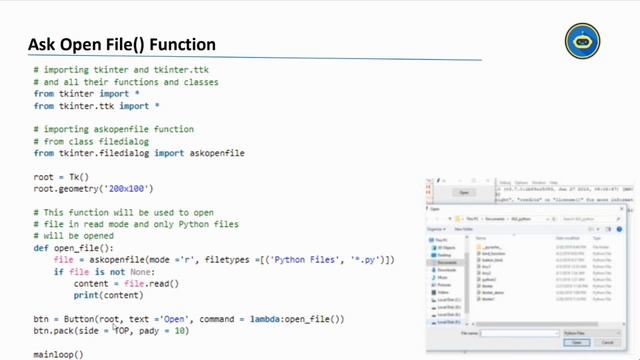
Task: Click the round robot logo badge
Action: tap(582, 41)
